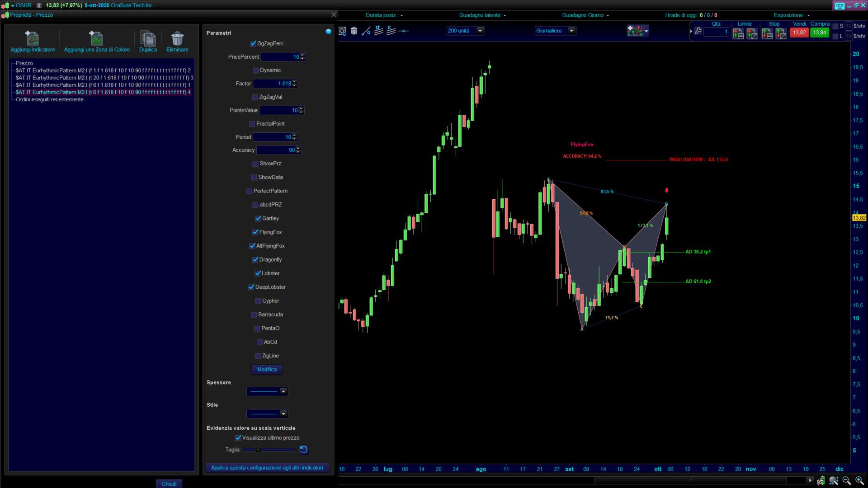The image size is (868, 488).
Task: Click the Aggiungi Indicatore icon
Action: [32, 38]
